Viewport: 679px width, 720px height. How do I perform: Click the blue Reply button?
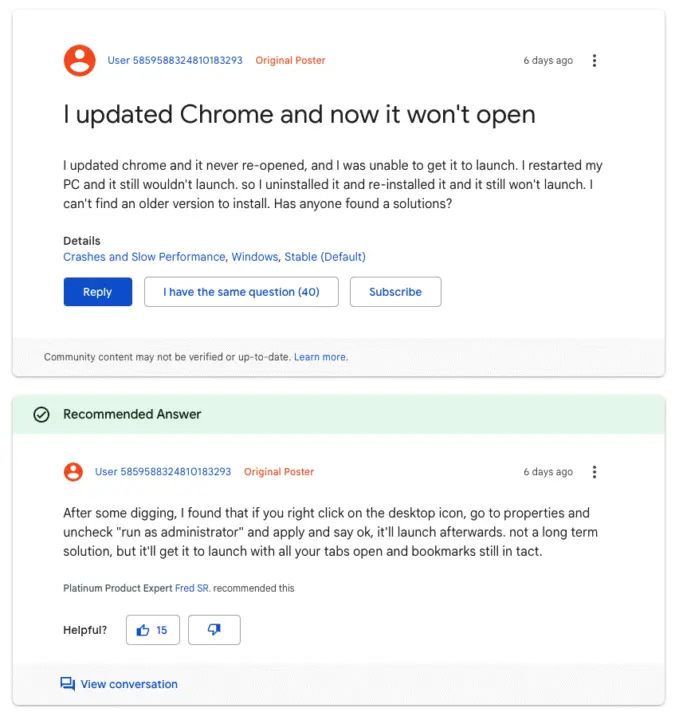pyautogui.click(x=98, y=292)
